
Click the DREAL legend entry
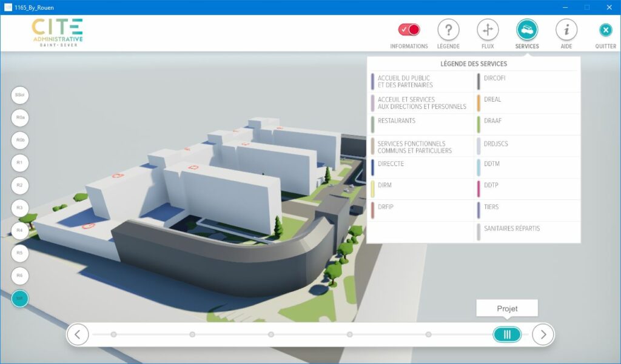tap(492, 100)
